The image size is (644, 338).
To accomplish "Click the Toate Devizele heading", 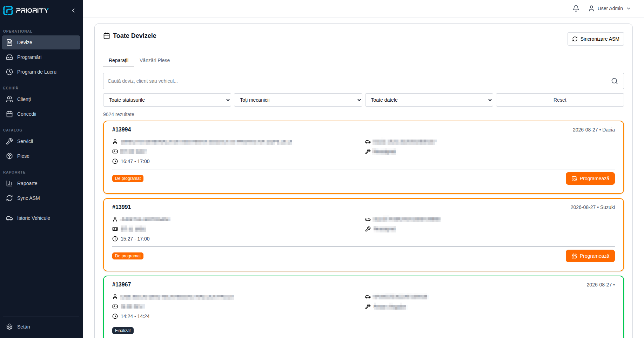I will point(135,36).
